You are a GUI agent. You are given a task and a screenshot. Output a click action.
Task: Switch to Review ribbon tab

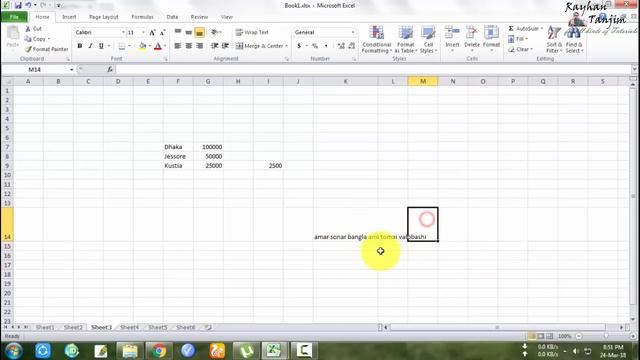point(199,17)
